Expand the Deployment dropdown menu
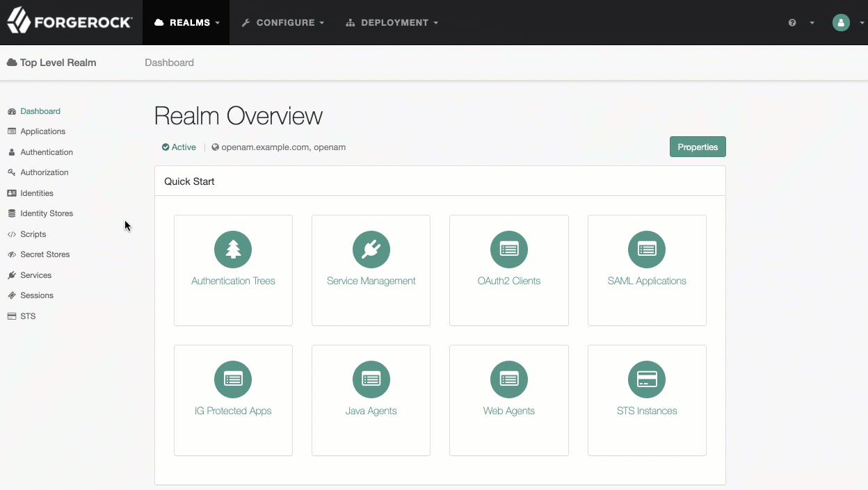This screenshot has height=490, width=868. point(392,23)
